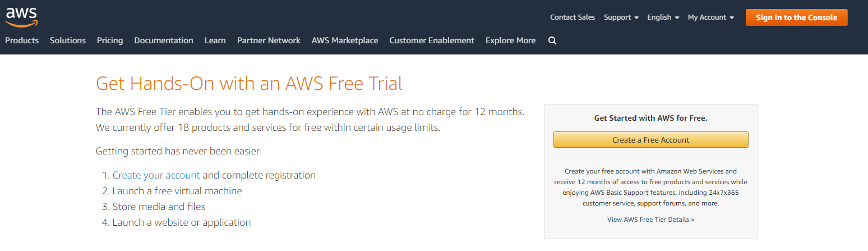Visit AWS Marketplace in navigation bar
This screenshot has height=251, width=868.
pos(345,40)
